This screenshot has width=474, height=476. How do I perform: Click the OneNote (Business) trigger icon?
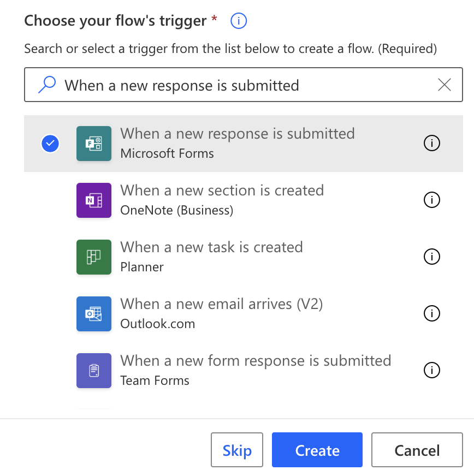94,200
